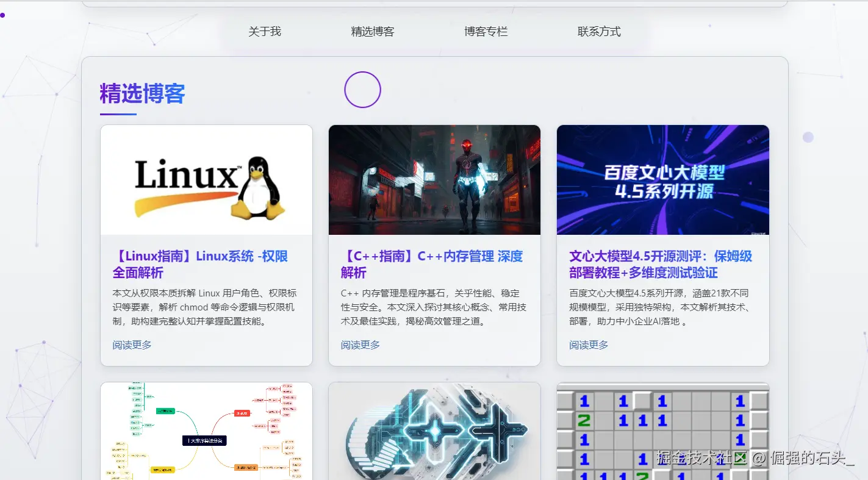The height and width of the screenshot is (480, 868).
Task: Click 阅读更多 under the Linux article
Action: (131, 345)
